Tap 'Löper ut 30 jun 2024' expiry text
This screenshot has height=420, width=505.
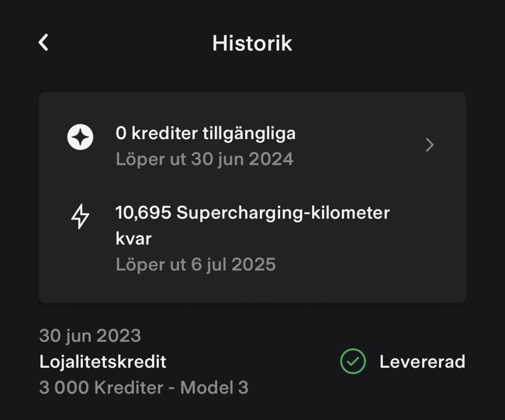pos(205,159)
